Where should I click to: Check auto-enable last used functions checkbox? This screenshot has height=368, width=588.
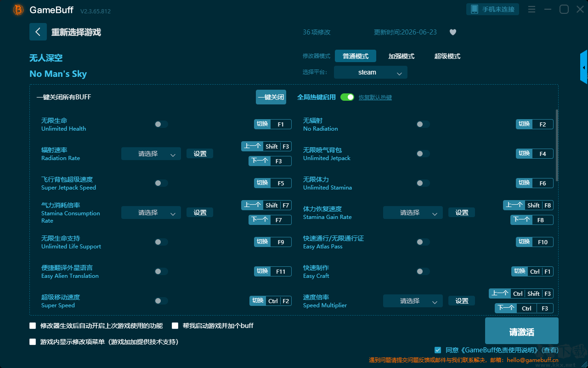click(33, 326)
